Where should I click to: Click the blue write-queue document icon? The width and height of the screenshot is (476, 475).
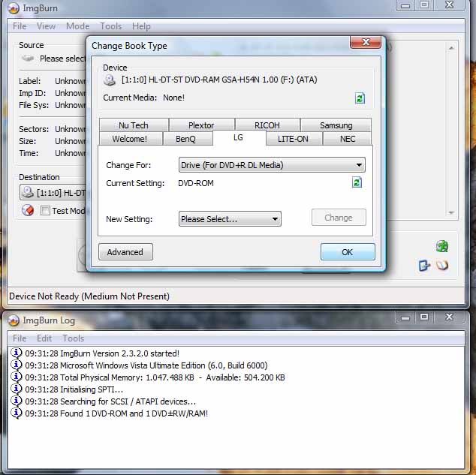pyautogui.click(x=424, y=266)
